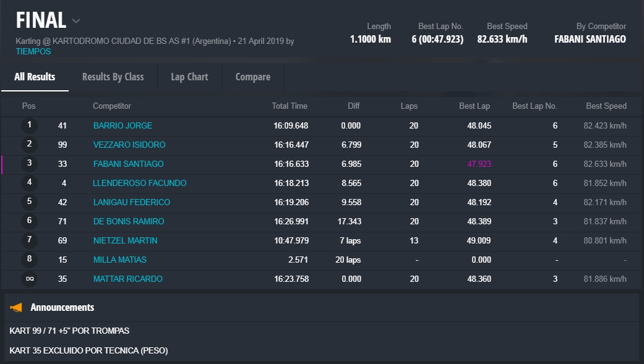Switch to the All Results tab
This screenshot has width=644, height=364.
coord(35,77)
